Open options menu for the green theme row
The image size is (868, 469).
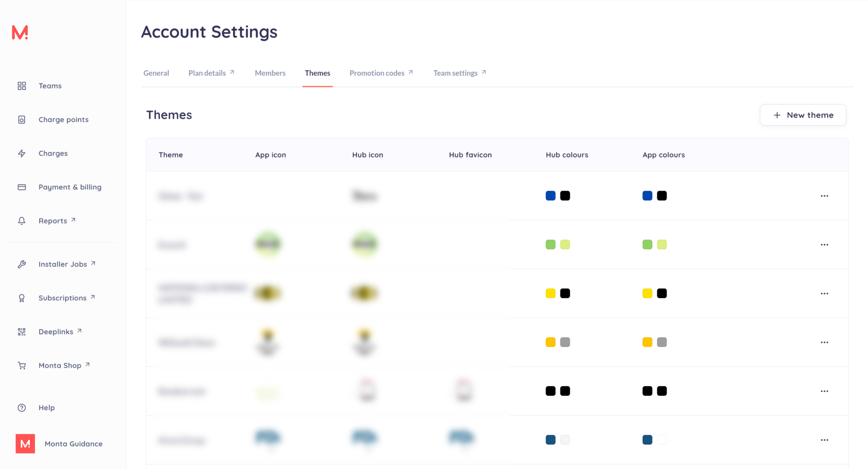824,245
